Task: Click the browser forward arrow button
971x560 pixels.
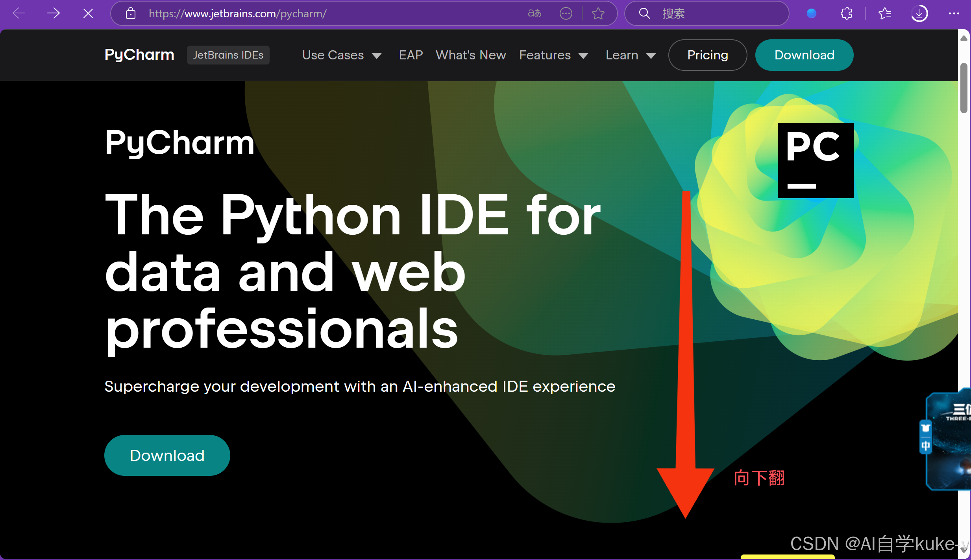Action: tap(53, 13)
